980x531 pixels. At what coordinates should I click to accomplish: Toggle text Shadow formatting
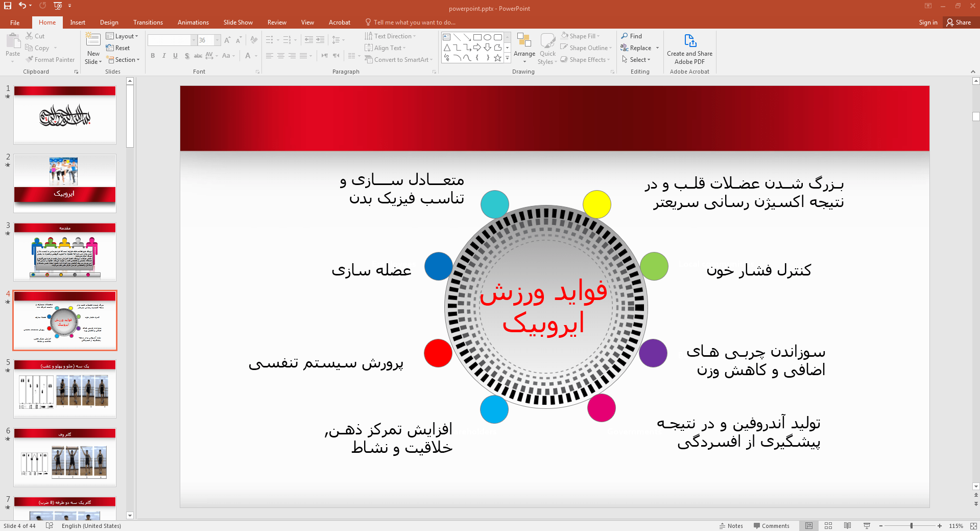(187, 56)
